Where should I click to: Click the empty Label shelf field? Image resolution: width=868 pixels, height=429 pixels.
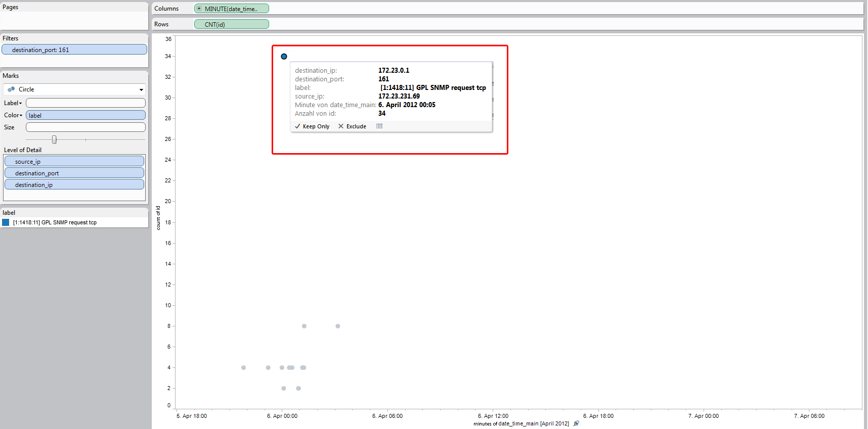click(85, 103)
